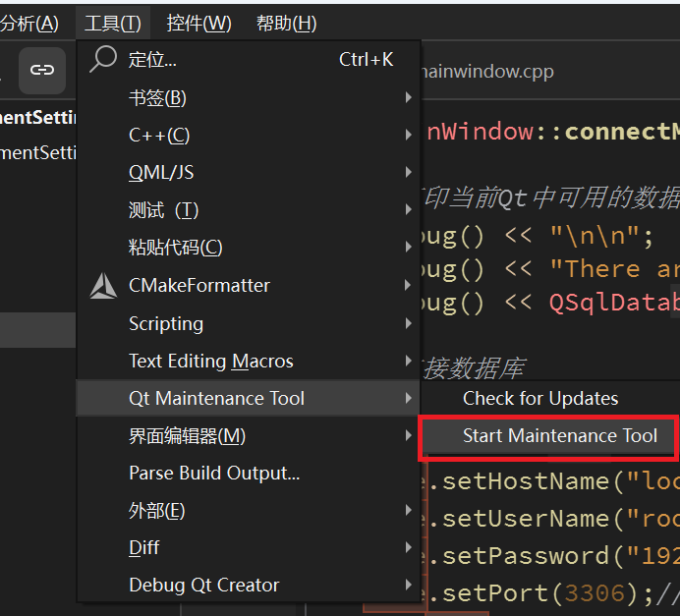The image size is (680, 616).
Task: Click the connectM function name text
Action: pos(622,132)
